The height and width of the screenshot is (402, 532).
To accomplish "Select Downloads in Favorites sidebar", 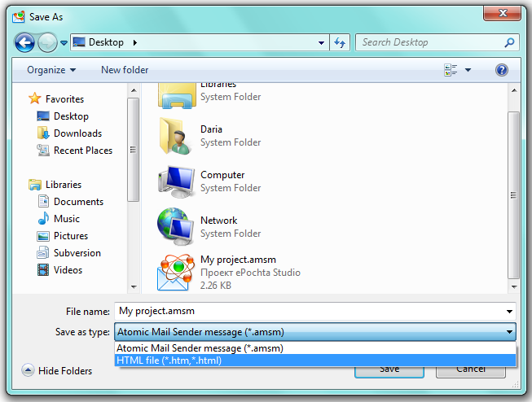I will click(77, 133).
